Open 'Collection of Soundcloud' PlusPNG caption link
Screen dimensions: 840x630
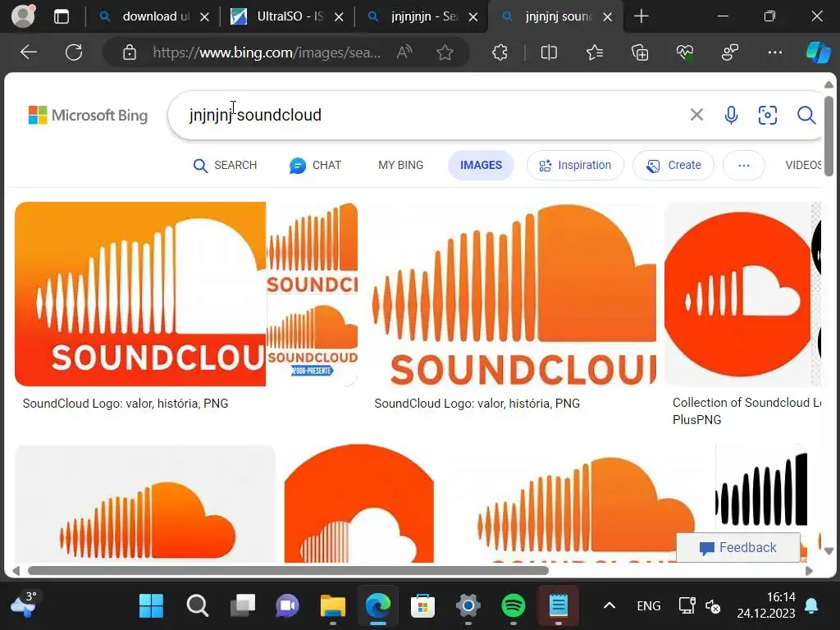click(746, 411)
